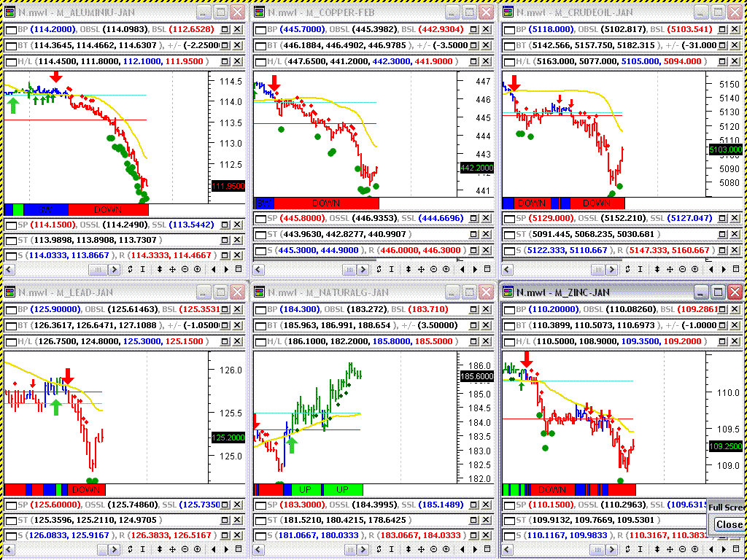
Task: Click zoom-out minus icon in Copper chart toolbar
Action: [x=434, y=269]
